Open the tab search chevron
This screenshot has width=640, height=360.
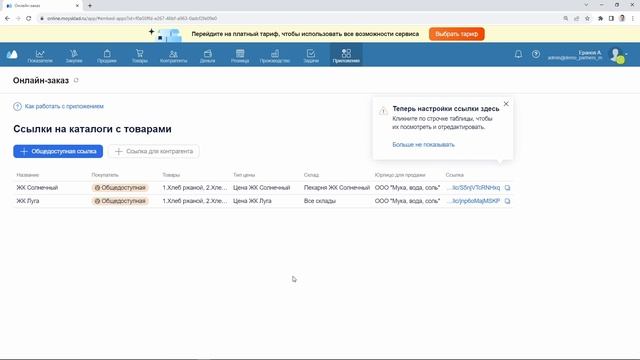click(586, 5)
